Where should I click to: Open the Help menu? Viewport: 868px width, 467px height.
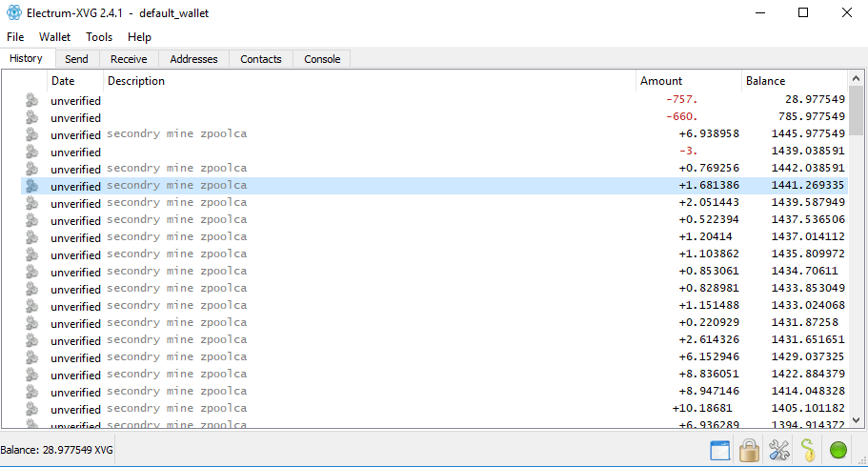click(139, 37)
